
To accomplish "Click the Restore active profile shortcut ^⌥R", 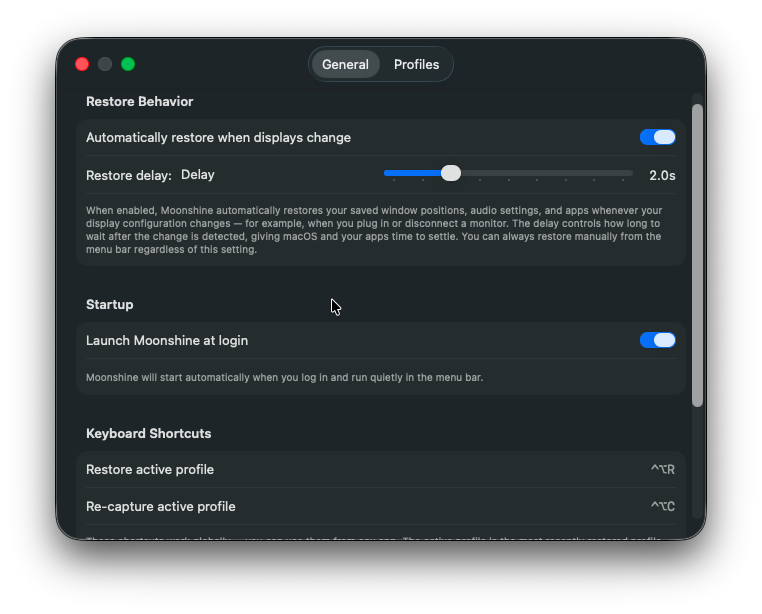I will point(663,469).
